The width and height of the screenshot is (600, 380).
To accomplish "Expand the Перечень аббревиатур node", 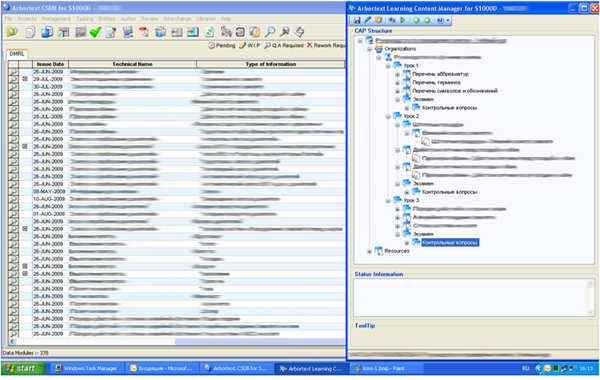I will click(398, 74).
